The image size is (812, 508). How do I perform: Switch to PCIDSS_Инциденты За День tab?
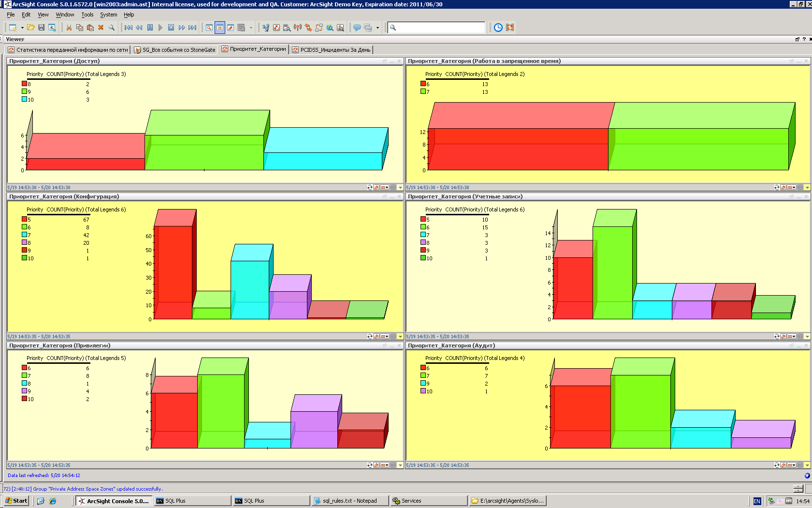332,50
